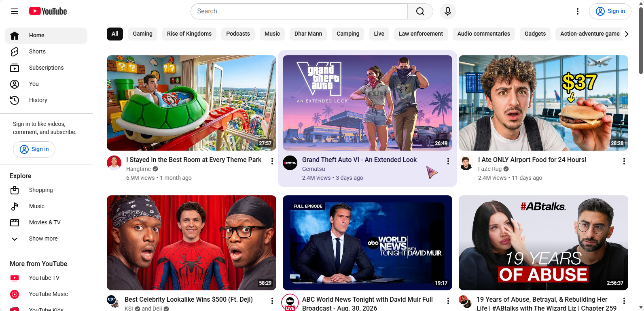This screenshot has height=311, width=644.
Task: Open options for the Theme Park video
Action: pos(272,161)
